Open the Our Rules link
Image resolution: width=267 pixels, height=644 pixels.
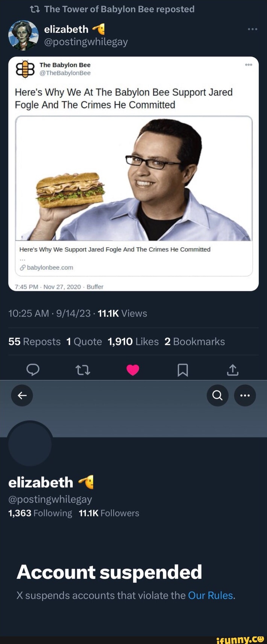coord(211,595)
